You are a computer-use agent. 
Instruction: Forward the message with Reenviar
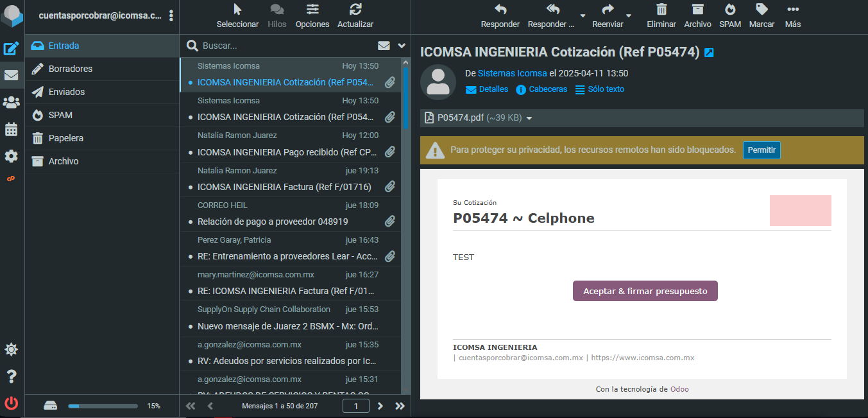tap(608, 17)
